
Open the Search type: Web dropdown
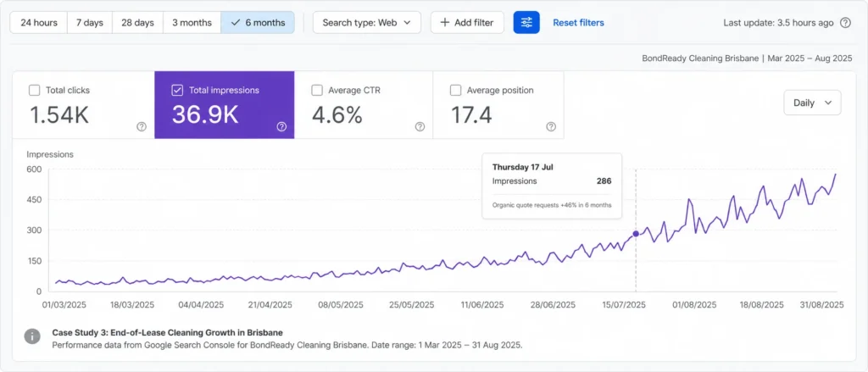366,23
